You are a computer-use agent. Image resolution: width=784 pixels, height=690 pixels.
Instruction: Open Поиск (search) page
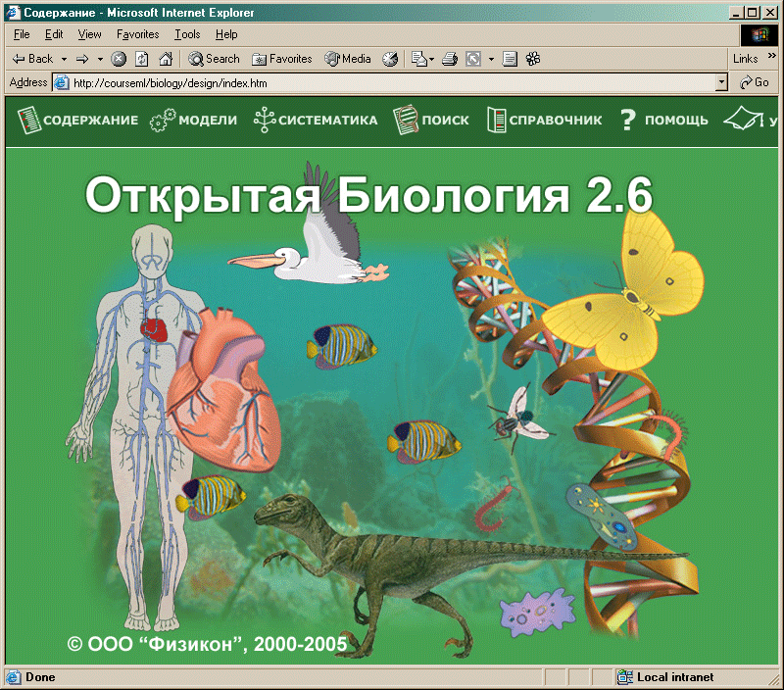[x=431, y=120]
